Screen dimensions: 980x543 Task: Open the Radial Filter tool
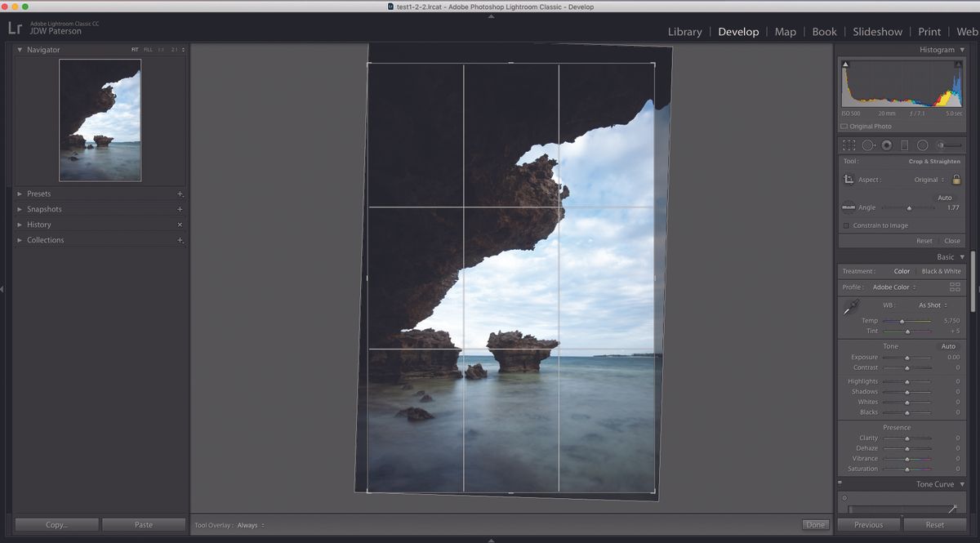coord(922,145)
